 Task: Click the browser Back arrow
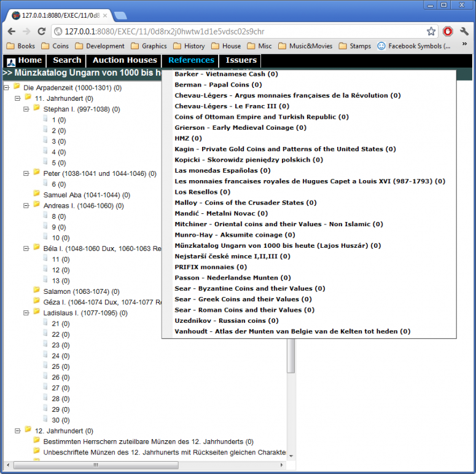(12, 31)
